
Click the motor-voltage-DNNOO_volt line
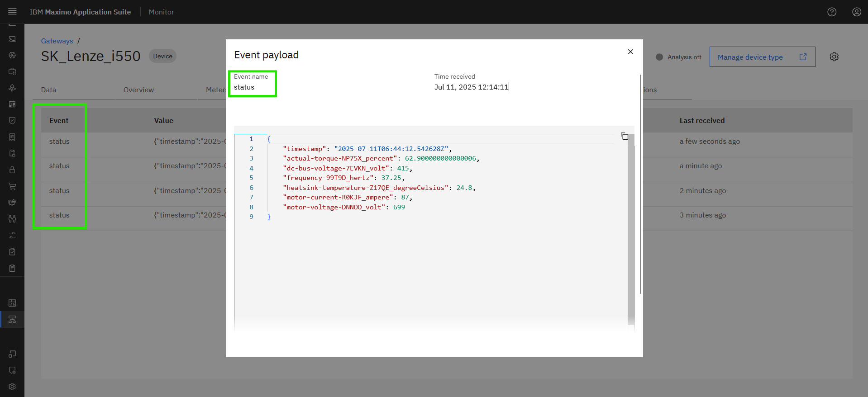pos(343,207)
